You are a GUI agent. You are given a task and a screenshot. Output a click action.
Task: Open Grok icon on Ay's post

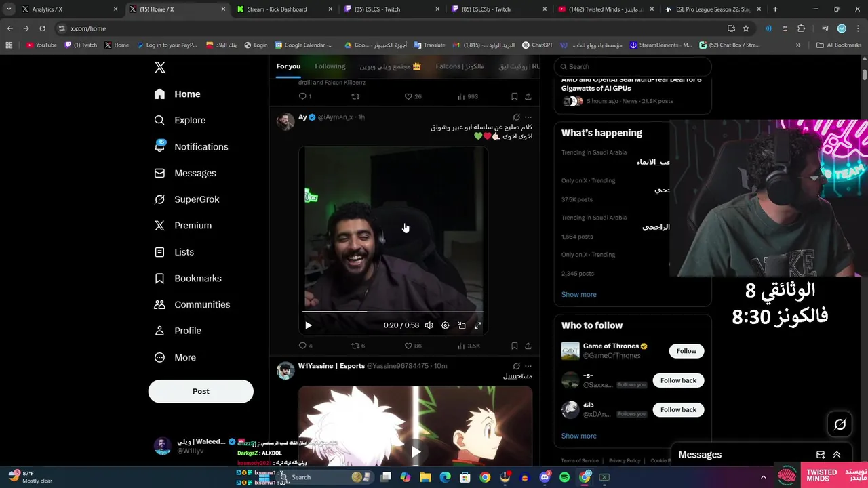[x=516, y=117]
